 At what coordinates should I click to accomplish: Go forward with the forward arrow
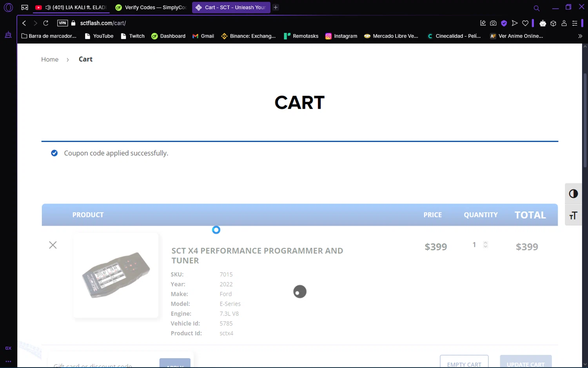35,23
